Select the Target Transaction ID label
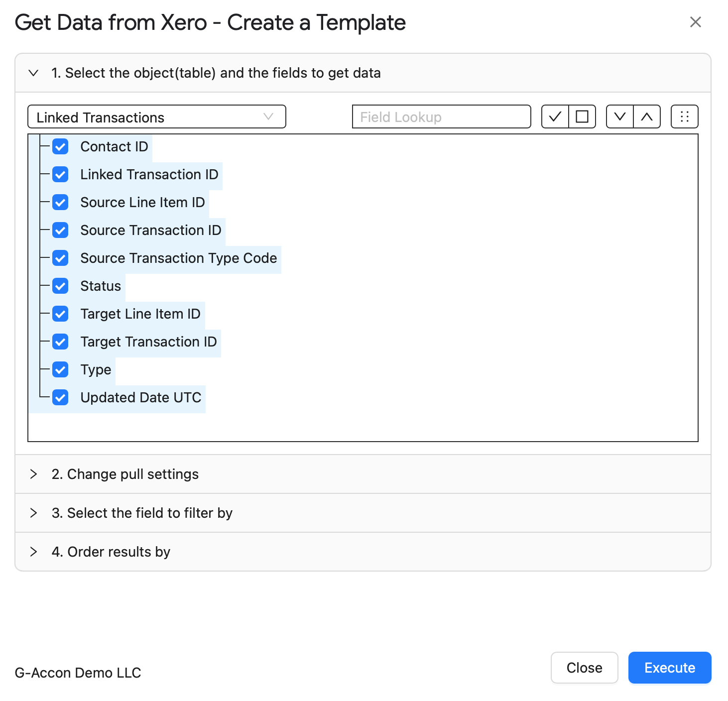The image size is (728, 701). click(x=149, y=342)
